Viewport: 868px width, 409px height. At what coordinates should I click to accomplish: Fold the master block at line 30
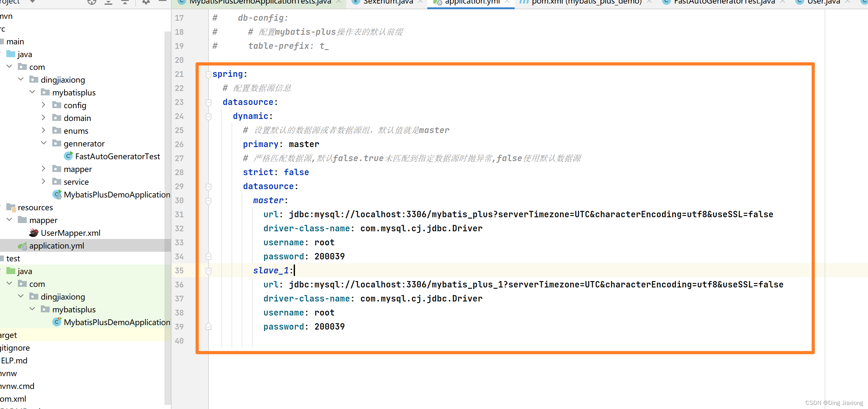209,201
